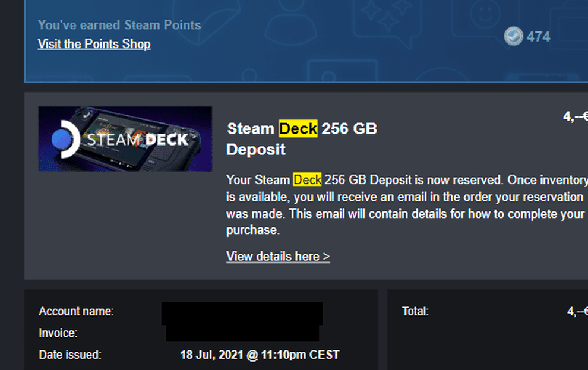Click the item price at top right
This screenshot has height=370, width=588.
coord(576,116)
